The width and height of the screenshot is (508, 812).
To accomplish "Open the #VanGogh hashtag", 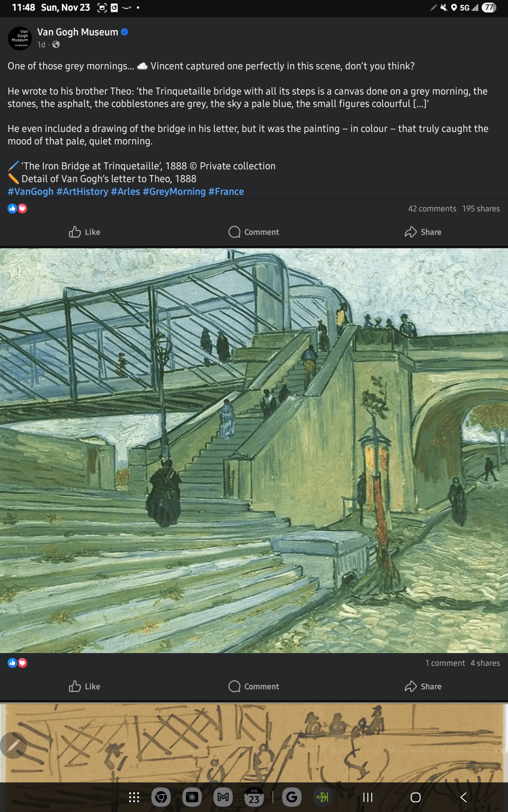I will (x=30, y=192).
